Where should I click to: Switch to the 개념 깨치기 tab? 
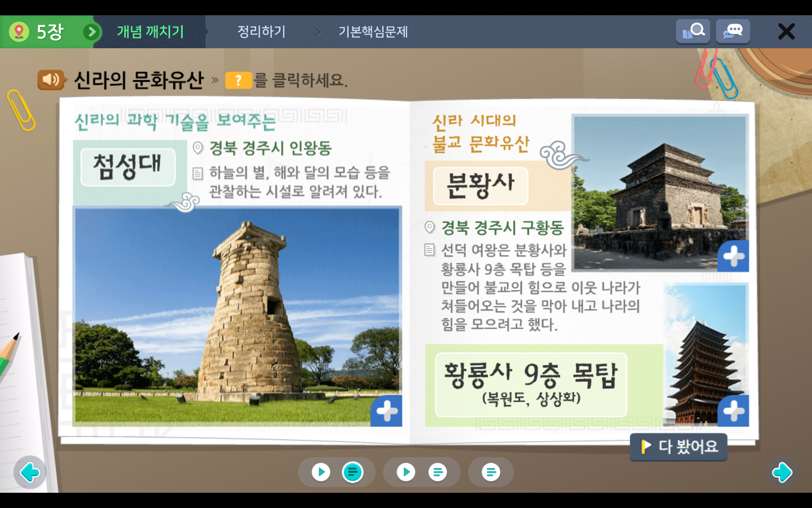[x=150, y=32]
